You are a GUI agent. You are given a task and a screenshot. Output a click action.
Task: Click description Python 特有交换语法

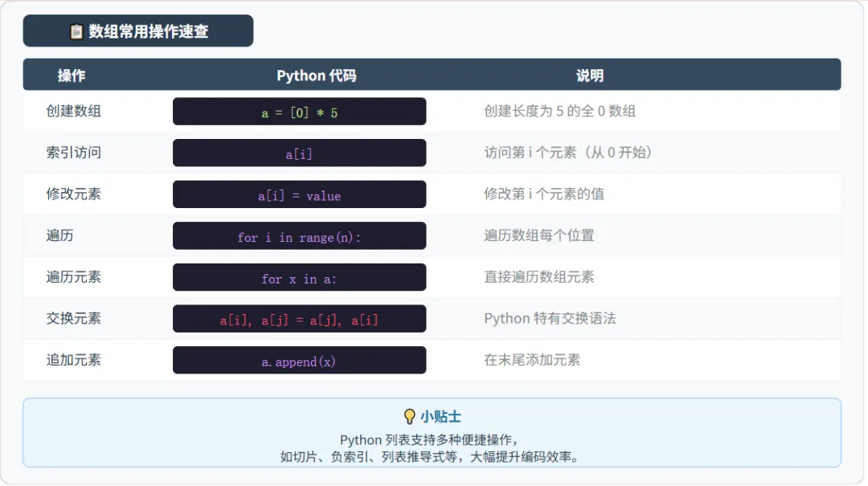click(x=550, y=318)
